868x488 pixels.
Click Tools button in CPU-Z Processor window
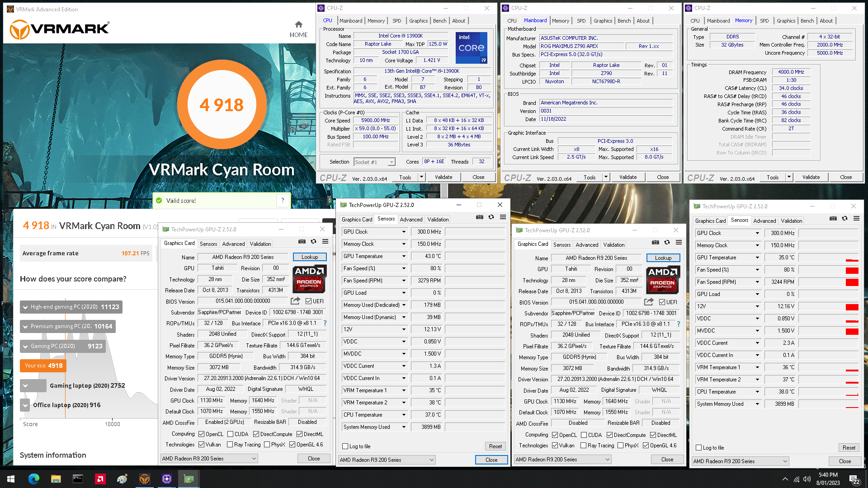tap(405, 177)
